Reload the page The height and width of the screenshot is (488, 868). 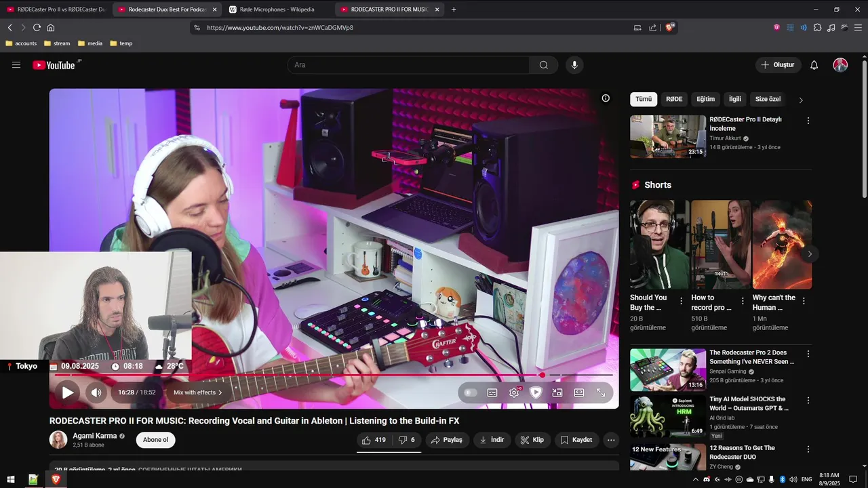pos(37,28)
